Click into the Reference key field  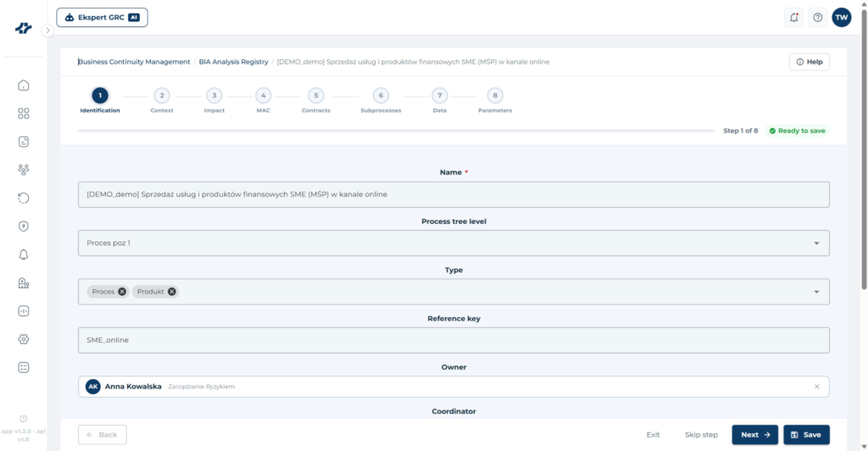point(453,340)
